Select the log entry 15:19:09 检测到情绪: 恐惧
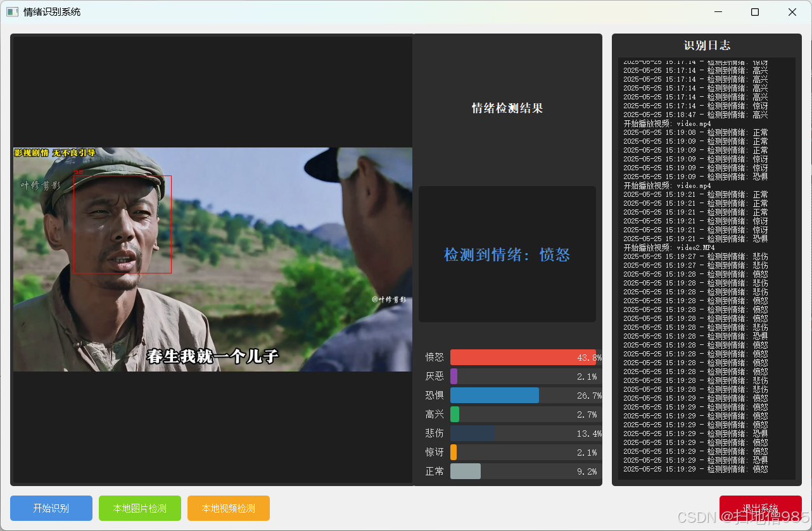Image resolution: width=812 pixels, height=531 pixels. tap(695, 177)
